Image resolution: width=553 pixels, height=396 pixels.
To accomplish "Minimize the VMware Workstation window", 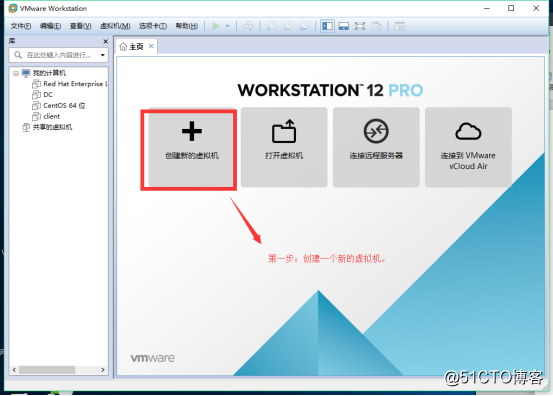I will (487, 8).
